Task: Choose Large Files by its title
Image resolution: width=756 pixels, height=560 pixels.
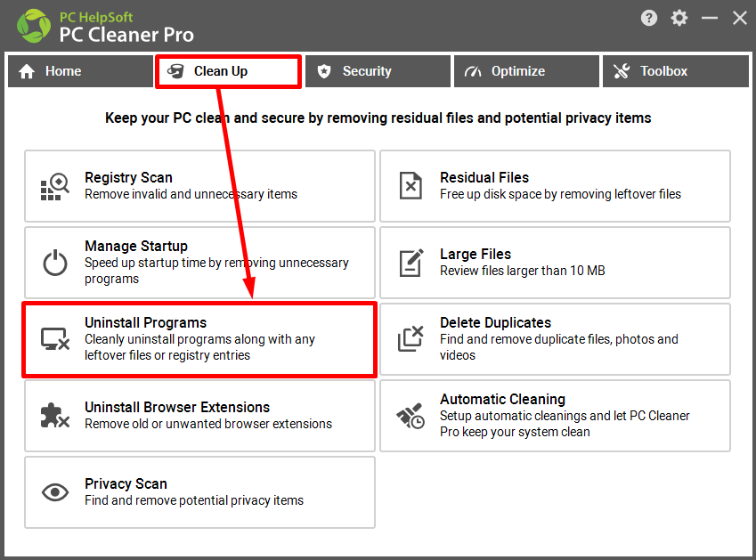Action: (476, 254)
